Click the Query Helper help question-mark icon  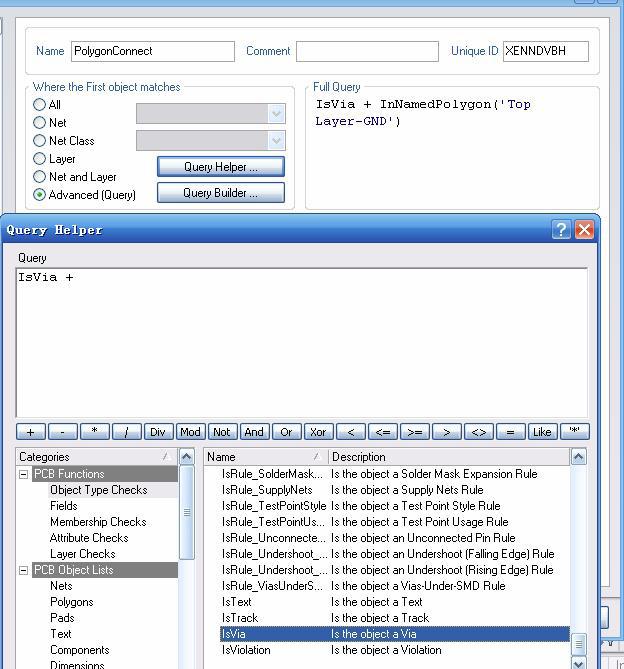point(561,230)
